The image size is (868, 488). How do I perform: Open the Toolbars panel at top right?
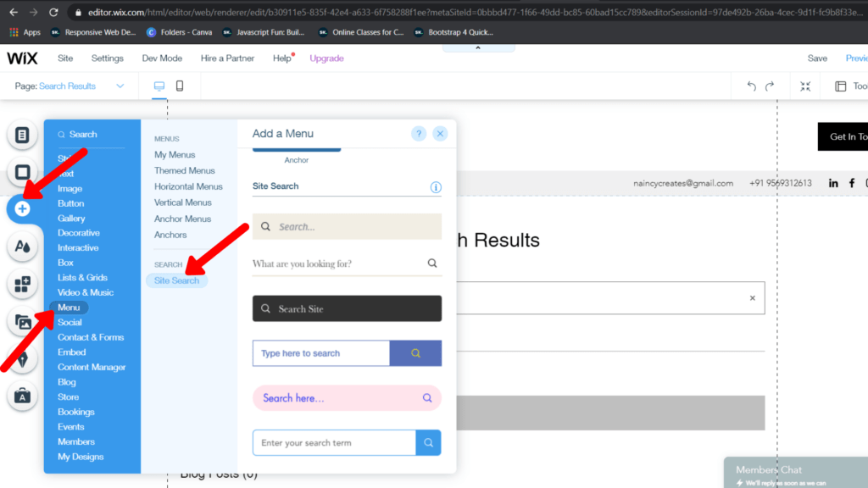pyautogui.click(x=839, y=86)
